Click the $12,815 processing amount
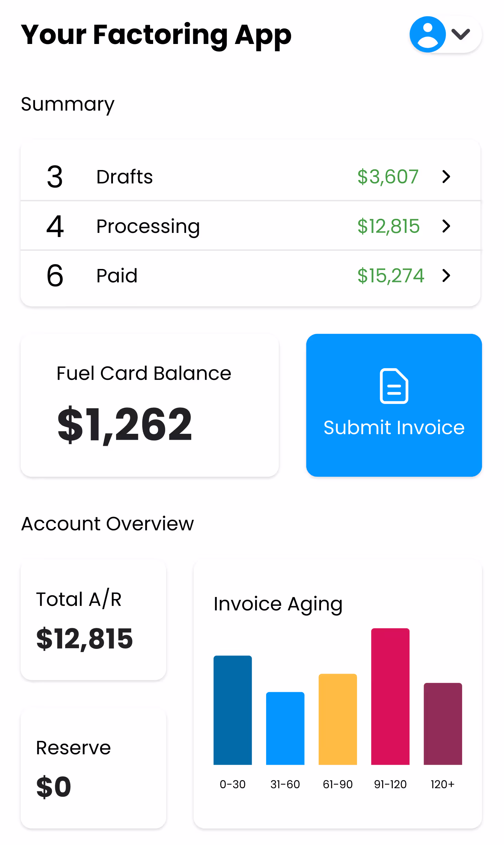 388,226
